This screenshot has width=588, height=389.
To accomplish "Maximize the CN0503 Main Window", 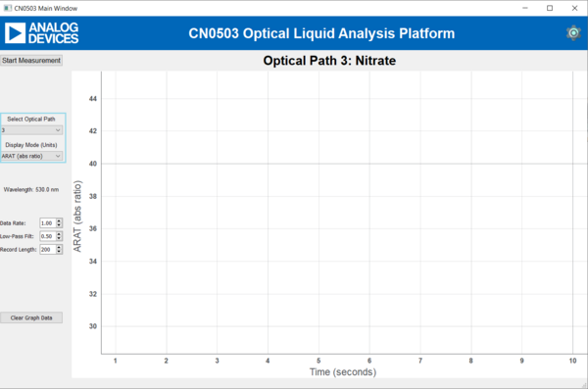I will click(x=550, y=8).
